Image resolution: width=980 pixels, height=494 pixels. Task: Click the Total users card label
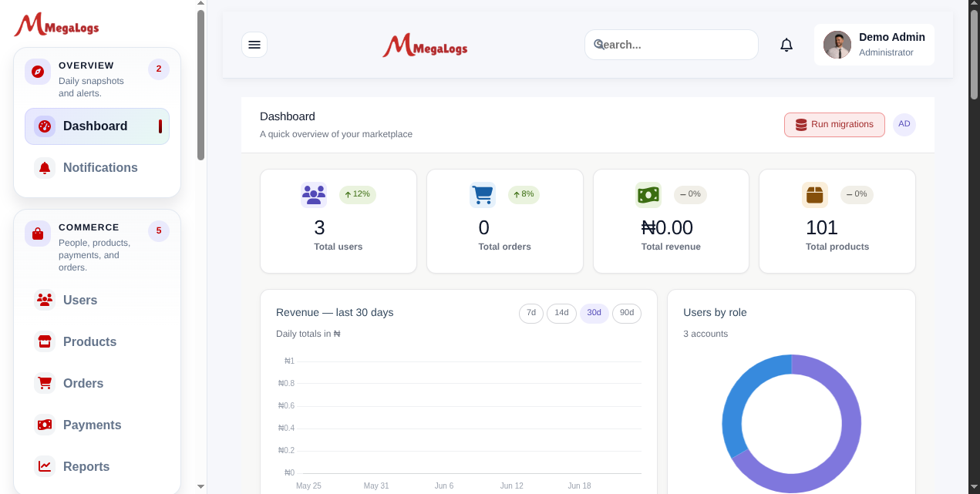point(338,247)
